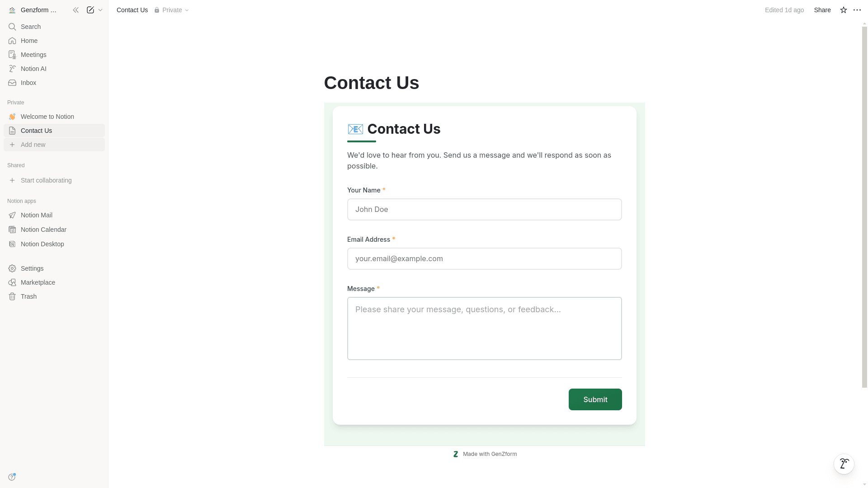The width and height of the screenshot is (868, 488).
Task: Create a new page with the compose icon
Action: [90, 10]
